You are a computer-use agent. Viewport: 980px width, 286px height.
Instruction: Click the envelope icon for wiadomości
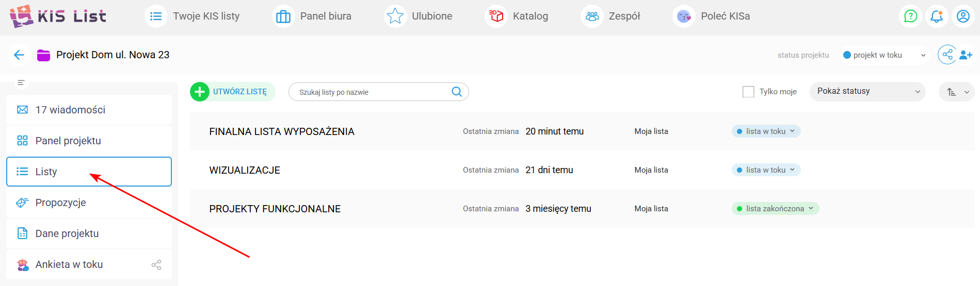[x=22, y=110]
